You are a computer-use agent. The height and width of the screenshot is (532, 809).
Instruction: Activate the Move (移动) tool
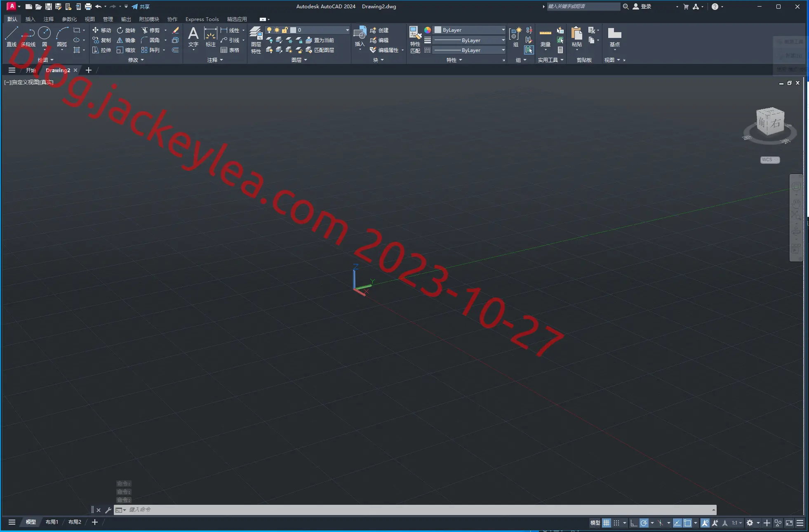pos(101,30)
